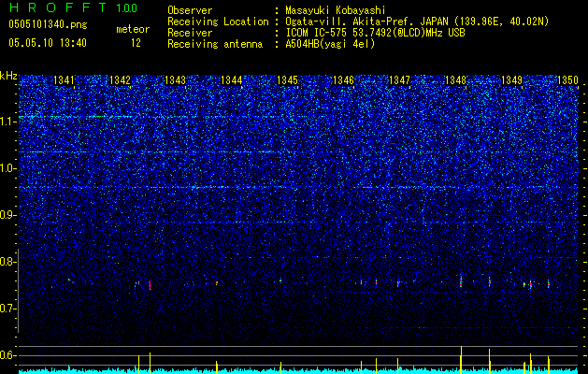Viewport: 588px width, 374px height.
Task: Select the 0.6 kHz frequency label
Action: tap(8, 355)
